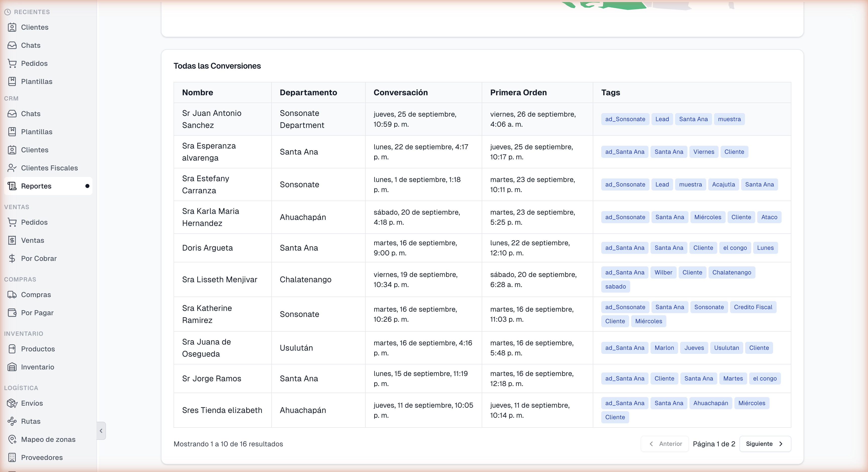
Task: Open Plantillas under CRM section
Action: pos(36,132)
